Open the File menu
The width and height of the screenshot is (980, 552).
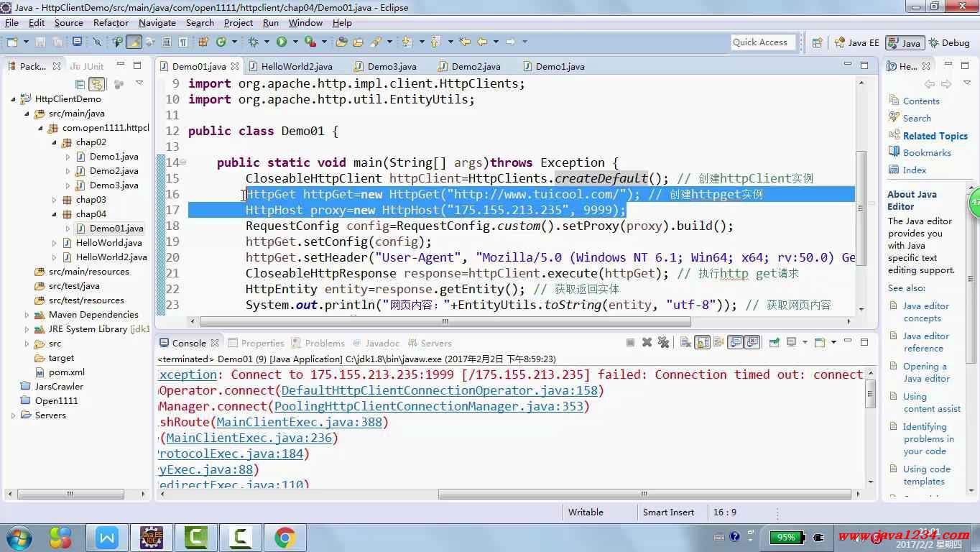click(x=11, y=23)
